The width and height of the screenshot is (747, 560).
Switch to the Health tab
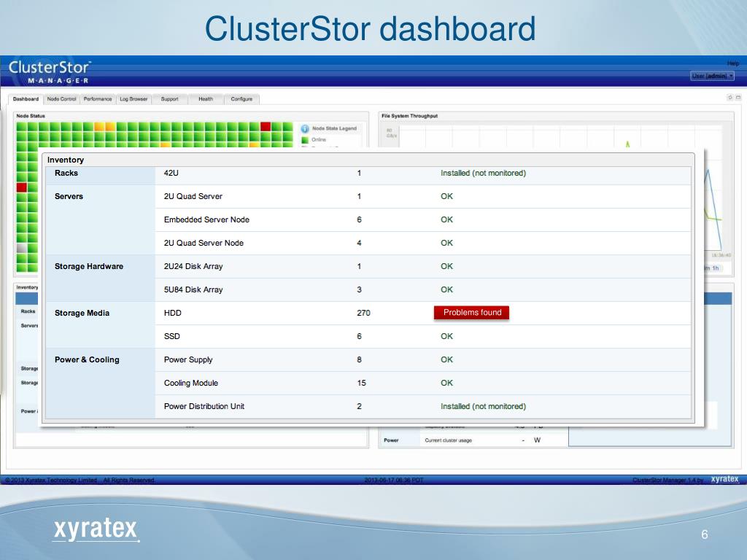coord(206,99)
